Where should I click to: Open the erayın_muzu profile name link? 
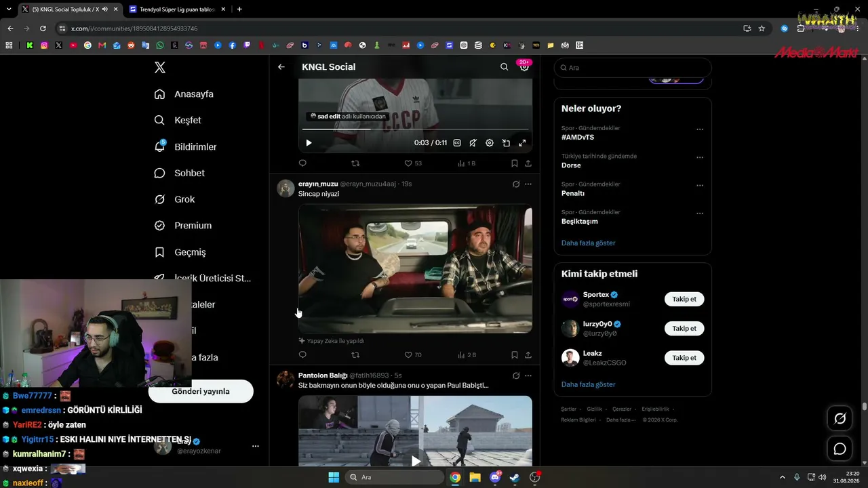point(318,184)
